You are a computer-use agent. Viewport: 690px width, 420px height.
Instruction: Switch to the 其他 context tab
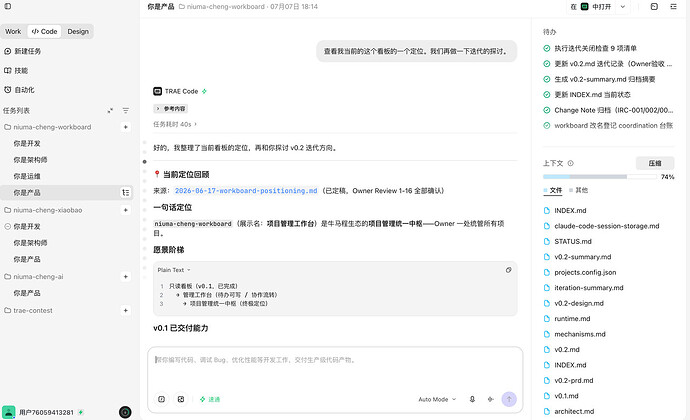click(578, 190)
